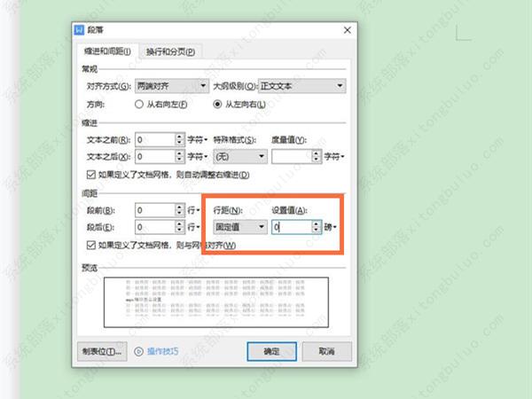Click the 段前 spacing stepper arrows
The height and width of the screenshot is (399, 532).
click(x=181, y=210)
